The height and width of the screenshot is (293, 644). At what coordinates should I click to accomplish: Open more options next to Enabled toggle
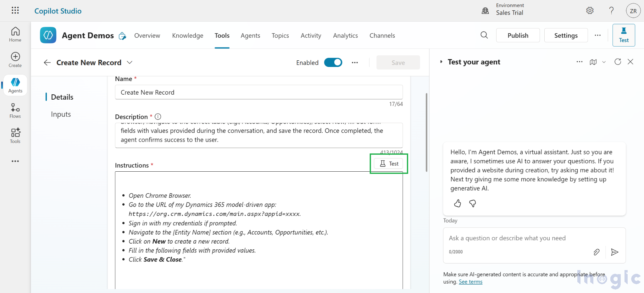point(355,63)
